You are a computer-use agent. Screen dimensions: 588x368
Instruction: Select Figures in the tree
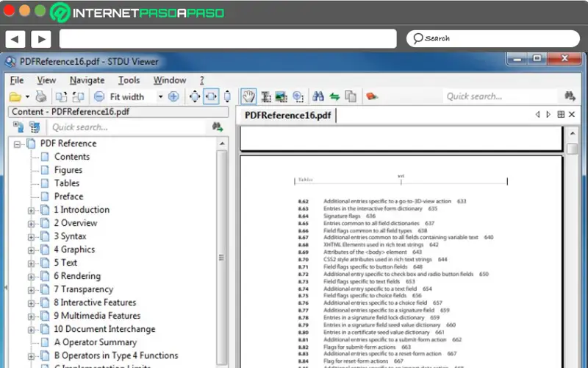68,170
